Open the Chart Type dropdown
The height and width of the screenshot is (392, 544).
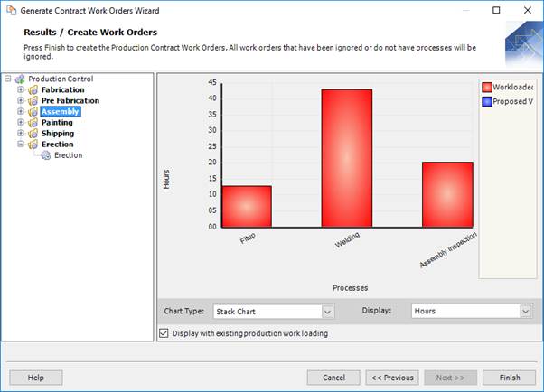(327, 312)
